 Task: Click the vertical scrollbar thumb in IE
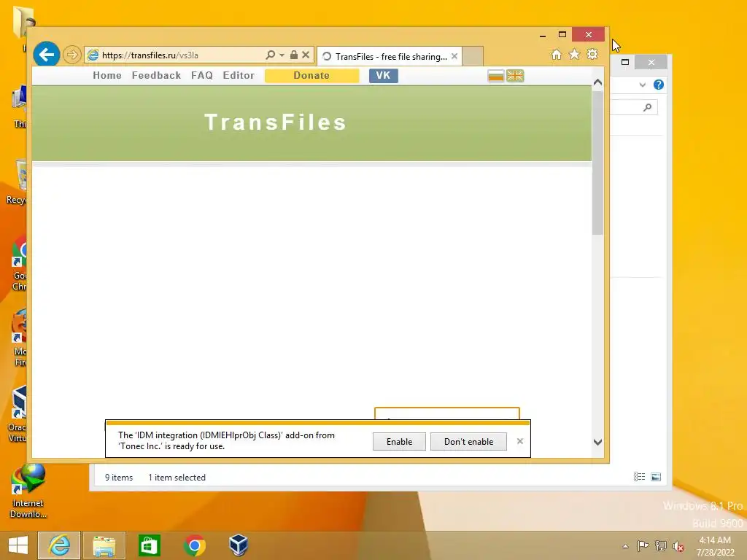[598, 162]
